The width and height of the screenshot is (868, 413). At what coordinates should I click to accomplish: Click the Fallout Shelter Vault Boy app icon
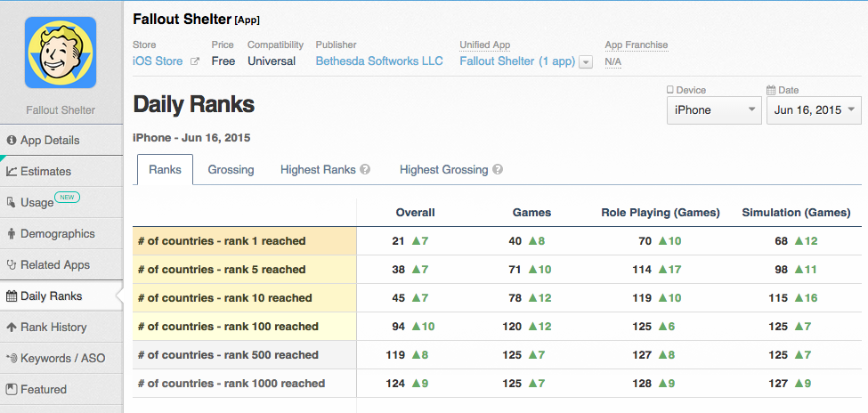tap(61, 53)
